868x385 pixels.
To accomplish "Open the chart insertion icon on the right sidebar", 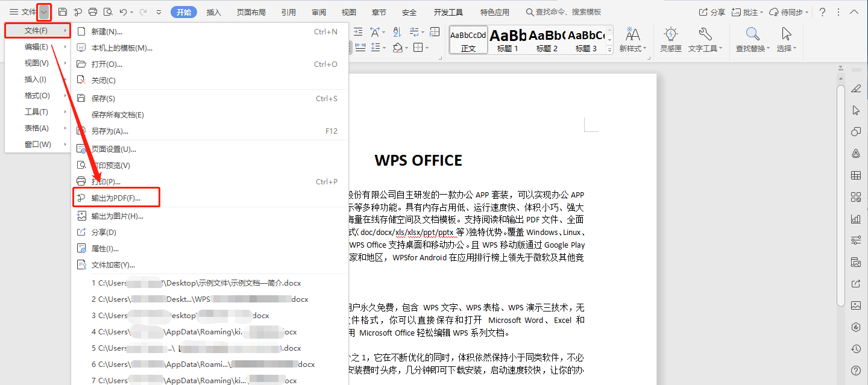I will tap(857, 218).
